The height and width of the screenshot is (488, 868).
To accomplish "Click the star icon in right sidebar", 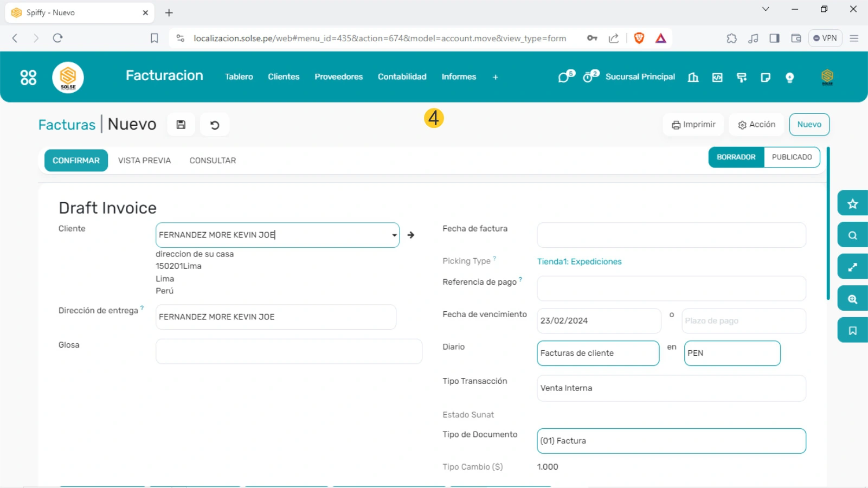I will 852,204.
